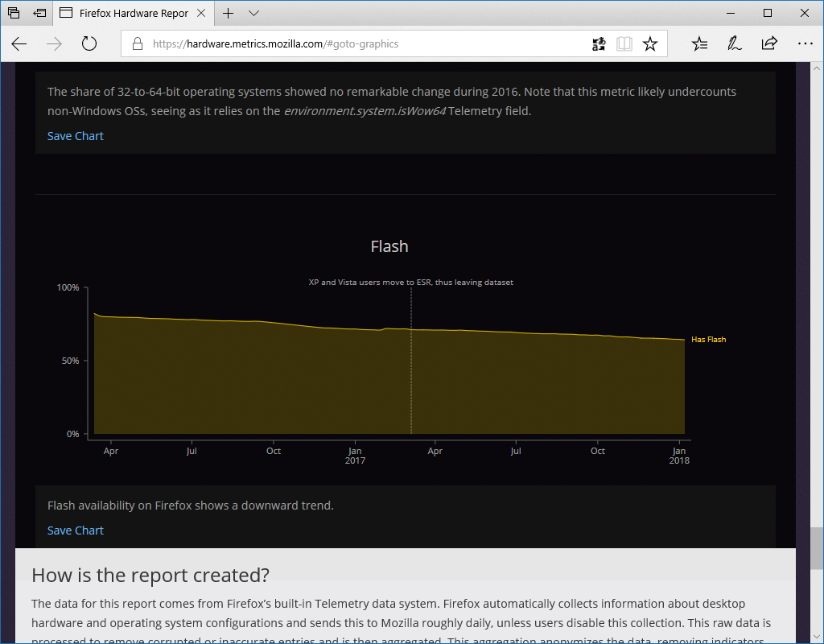Click the Flash chart title
Image resolution: width=824 pixels, height=644 pixels.
click(389, 246)
